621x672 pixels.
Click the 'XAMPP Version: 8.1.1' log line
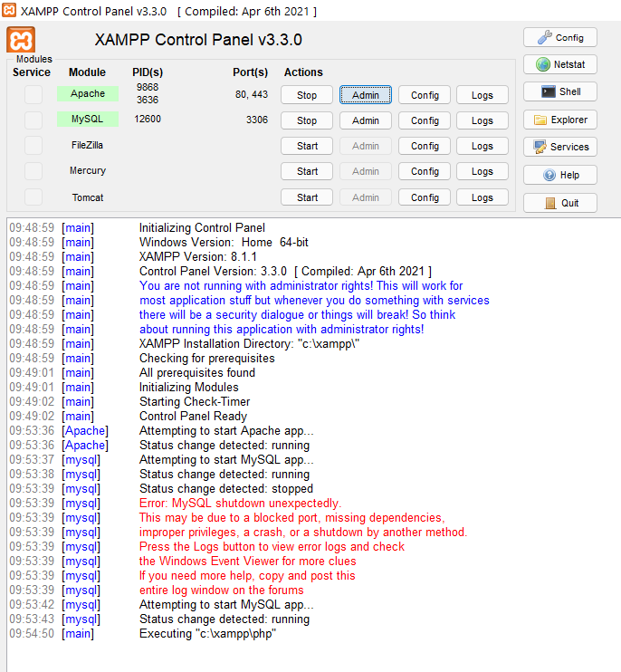[198, 256]
